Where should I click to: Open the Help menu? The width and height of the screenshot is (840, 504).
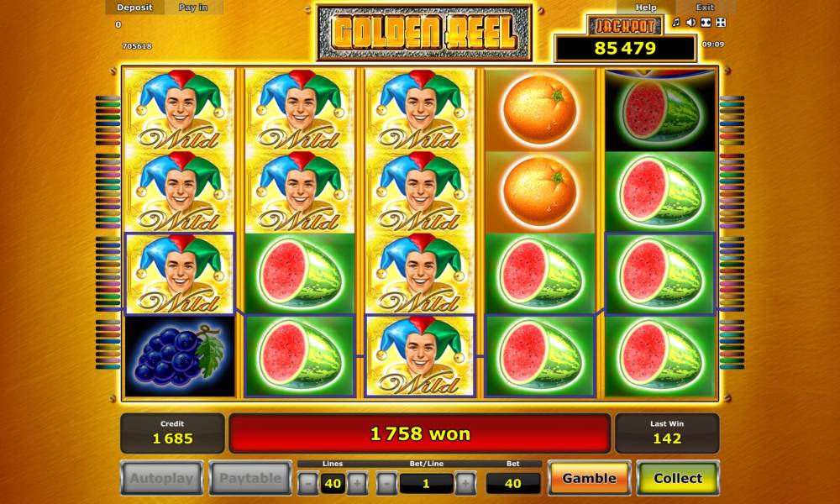point(645,8)
